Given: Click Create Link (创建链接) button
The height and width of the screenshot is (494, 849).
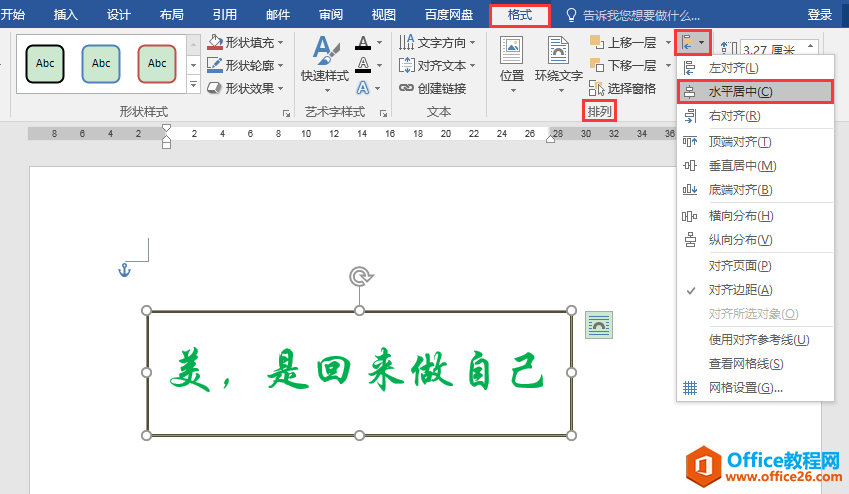Looking at the screenshot, I should (433, 88).
